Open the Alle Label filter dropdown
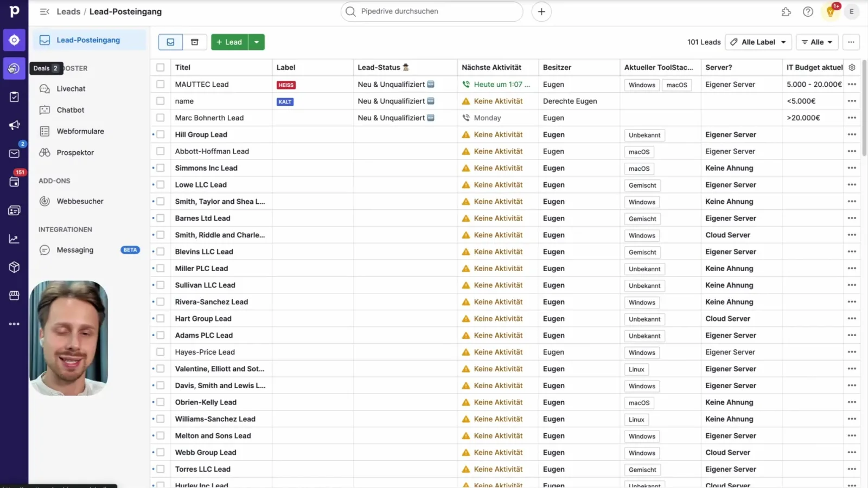 tap(758, 42)
